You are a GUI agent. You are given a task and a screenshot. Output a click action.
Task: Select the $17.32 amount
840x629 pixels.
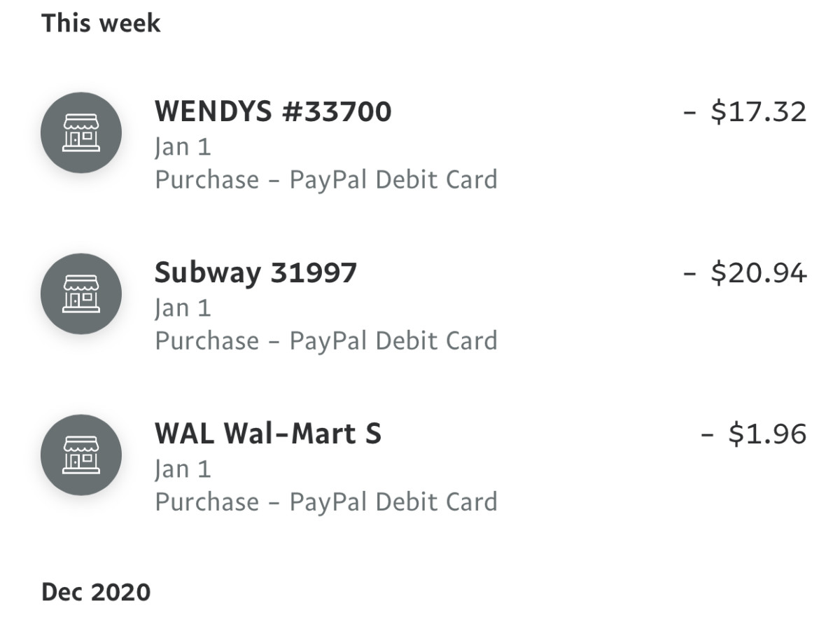point(758,112)
